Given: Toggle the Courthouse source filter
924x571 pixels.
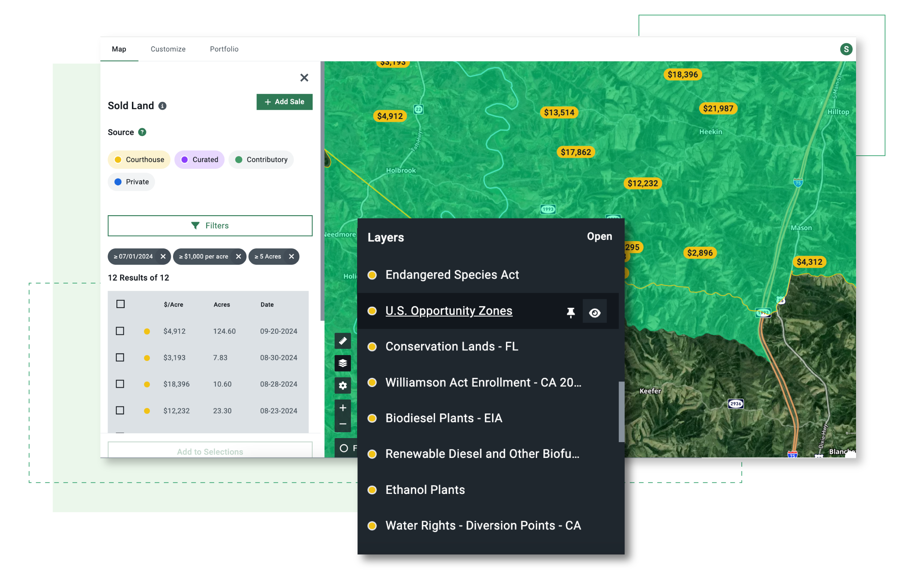Looking at the screenshot, I should [139, 159].
